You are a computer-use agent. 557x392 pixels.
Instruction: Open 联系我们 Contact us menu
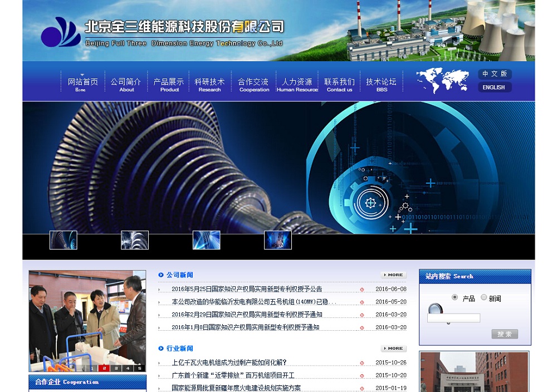click(339, 85)
